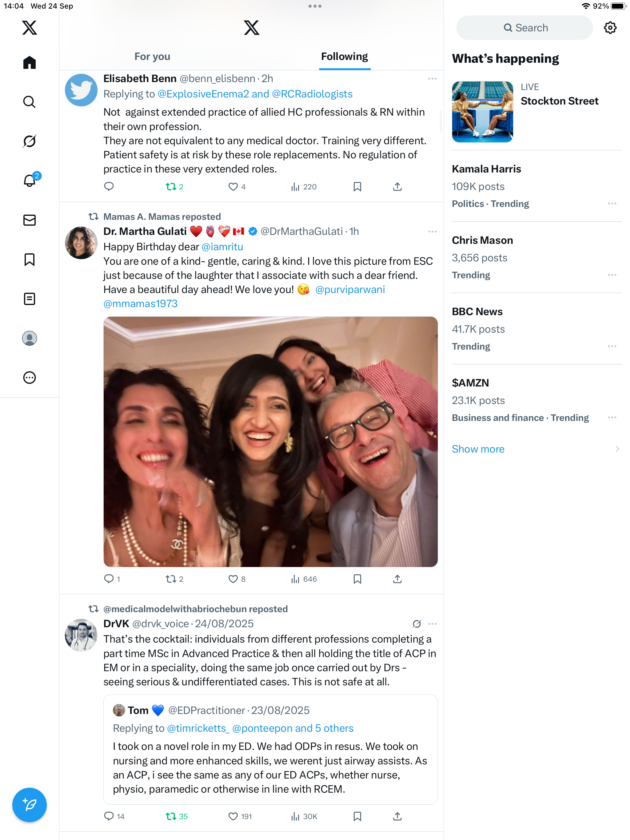
Task: Open the Notifications bell
Action: point(29,181)
